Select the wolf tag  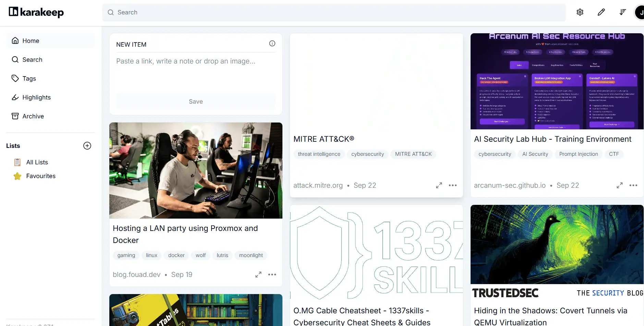[201, 255]
